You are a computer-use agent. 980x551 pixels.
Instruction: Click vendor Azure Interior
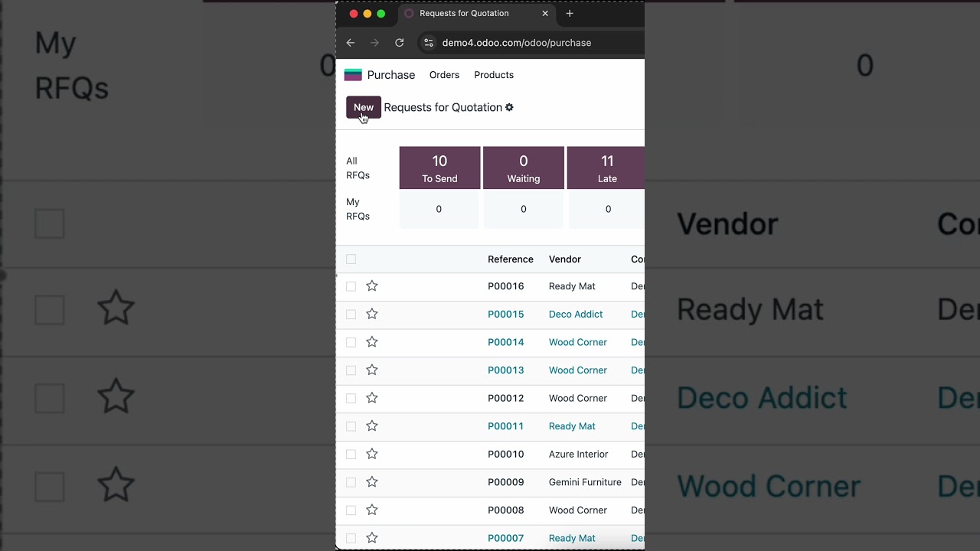pyautogui.click(x=579, y=455)
